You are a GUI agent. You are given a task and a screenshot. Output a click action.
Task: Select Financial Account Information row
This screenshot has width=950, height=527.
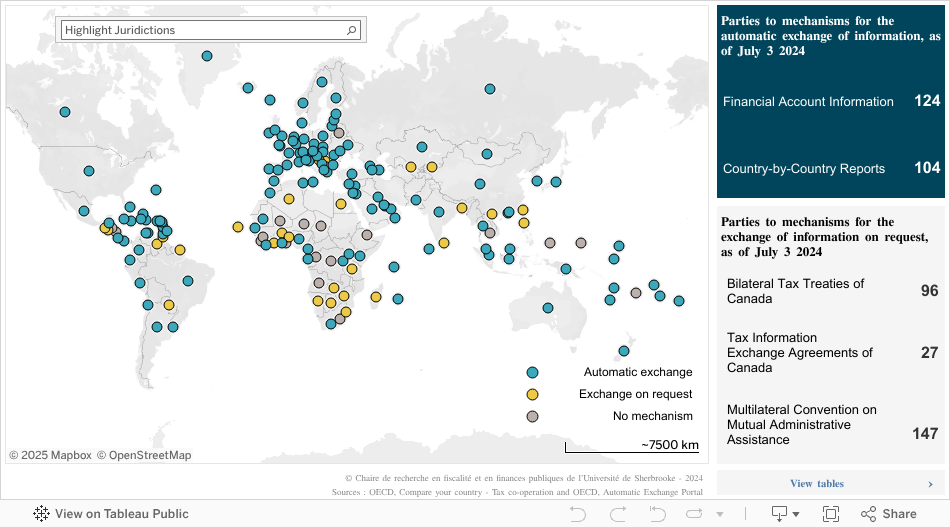point(830,102)
